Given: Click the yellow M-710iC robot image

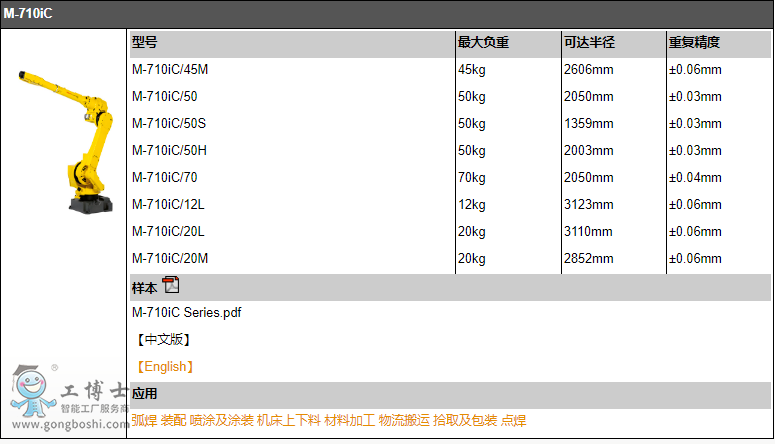Looking at the screenshot, I should point(66,142).
